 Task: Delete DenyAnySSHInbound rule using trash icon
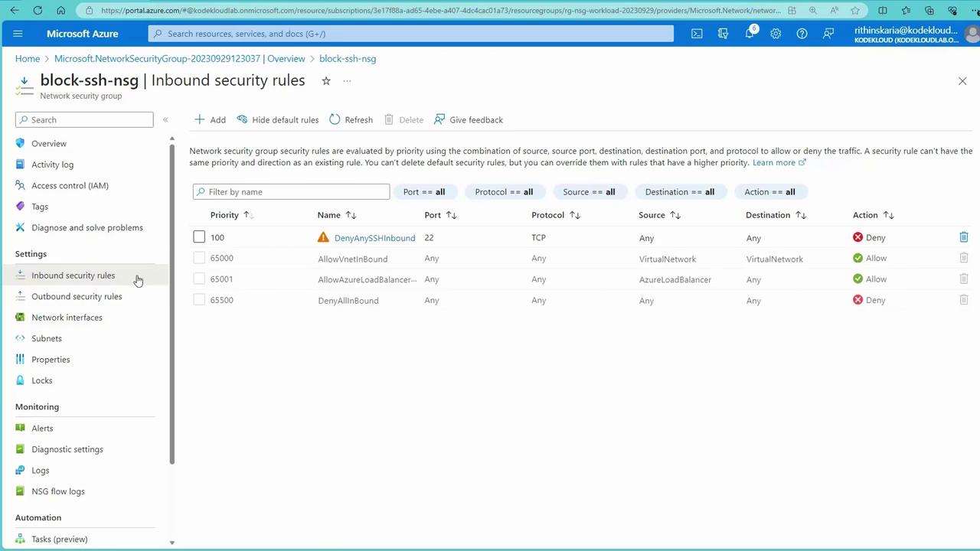point(963,237)
